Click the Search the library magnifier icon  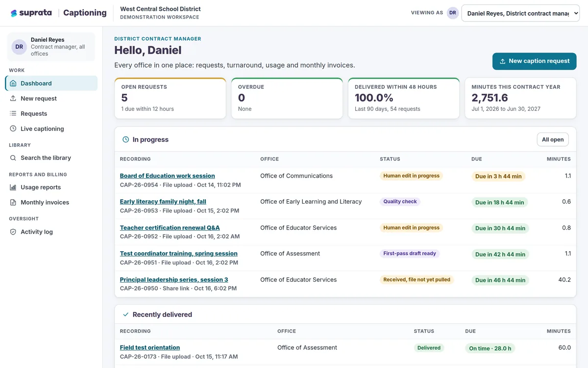13,158
